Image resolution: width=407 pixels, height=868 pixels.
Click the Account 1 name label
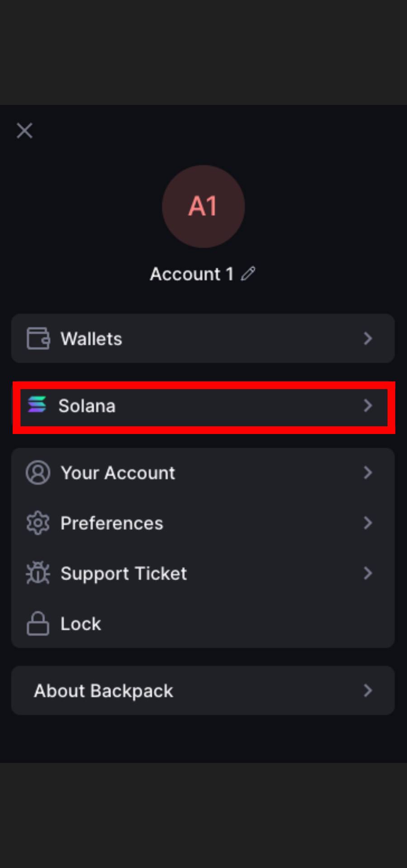(x=192, y=274)
